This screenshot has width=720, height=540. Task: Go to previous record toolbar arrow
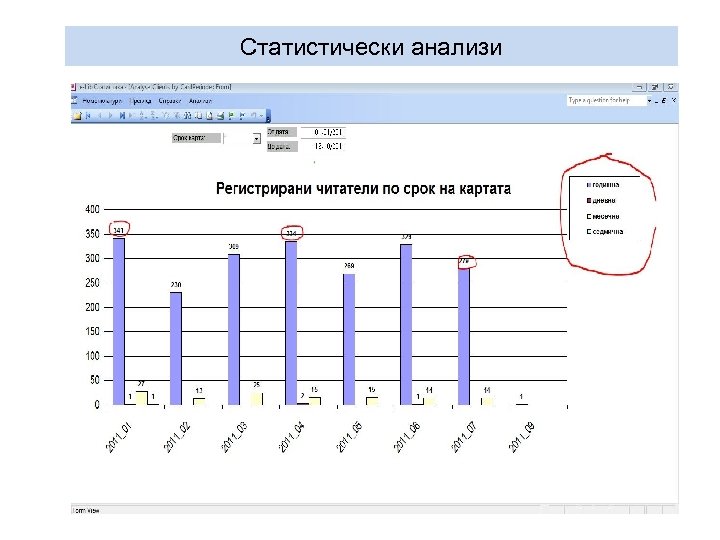point(100,116)
